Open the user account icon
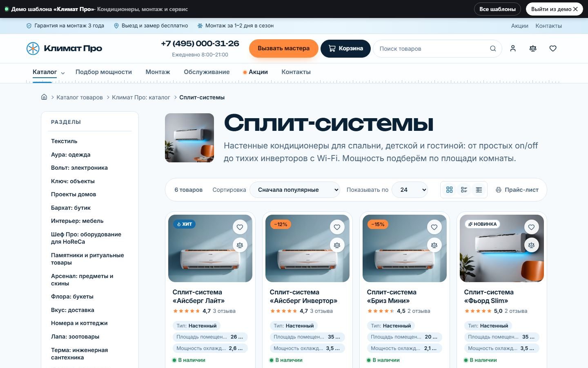This screenshot has width=588, height=368. point(513,48)
